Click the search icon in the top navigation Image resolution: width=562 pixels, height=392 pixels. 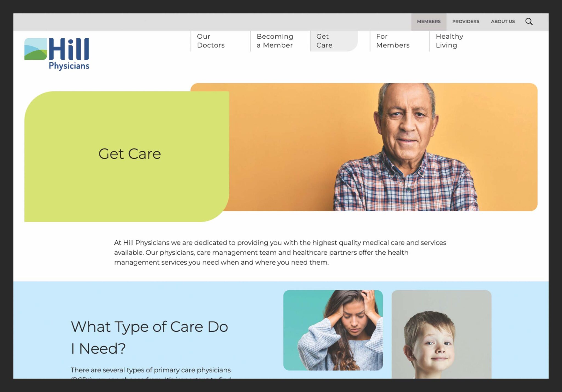(530, 21)
